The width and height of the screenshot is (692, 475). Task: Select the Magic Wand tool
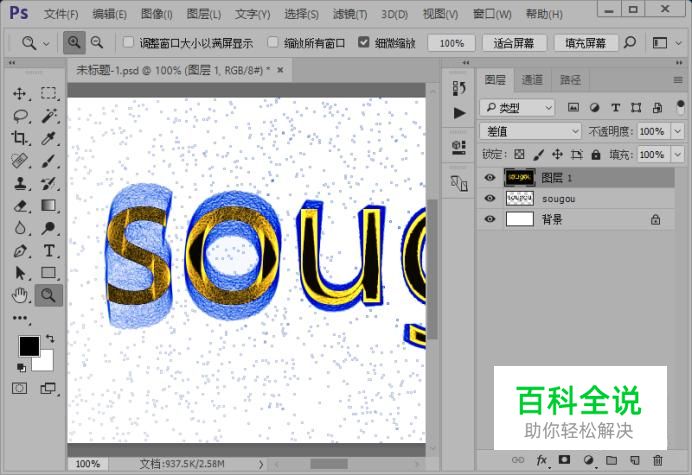(x=49, y=116)
